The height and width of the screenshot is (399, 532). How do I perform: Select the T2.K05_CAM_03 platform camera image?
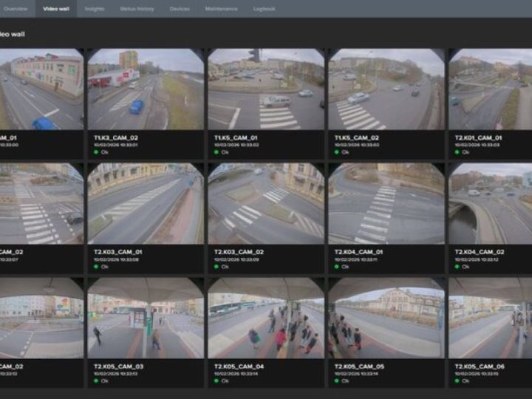click(146, 318)
